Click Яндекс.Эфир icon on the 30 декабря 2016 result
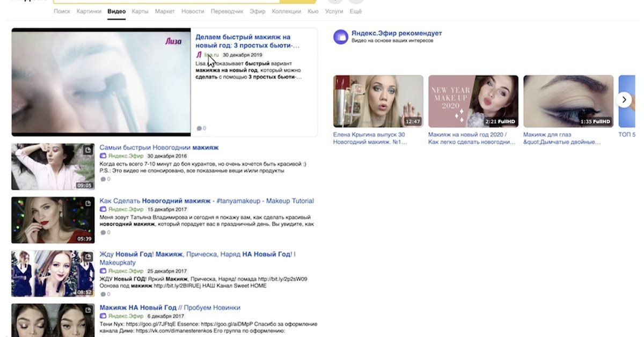 point(103,156)
